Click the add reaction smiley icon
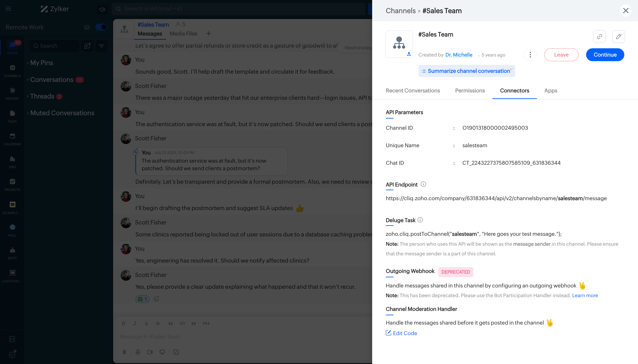638x364 pixels. (156, 298)
